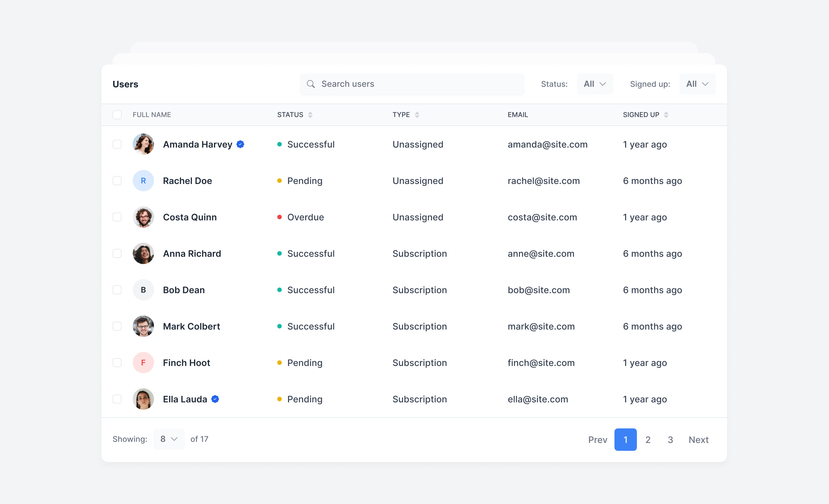The width and height of the screenshot is (829, 504).
Task: Sort the table by the Status column
Action: [x=310, y=115]
